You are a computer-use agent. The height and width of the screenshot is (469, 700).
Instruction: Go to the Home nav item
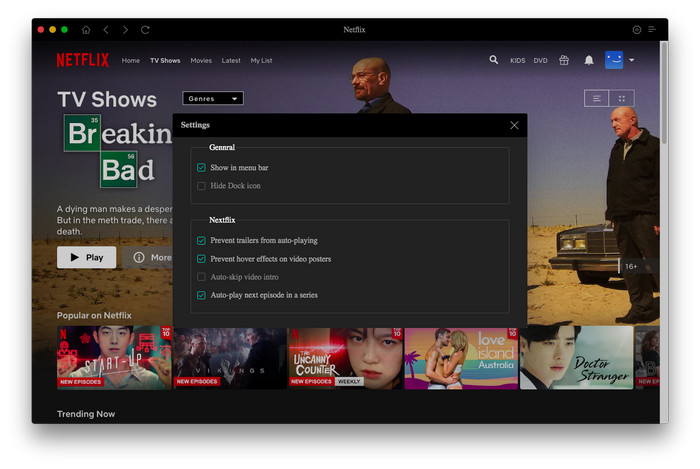coord(130,60)
